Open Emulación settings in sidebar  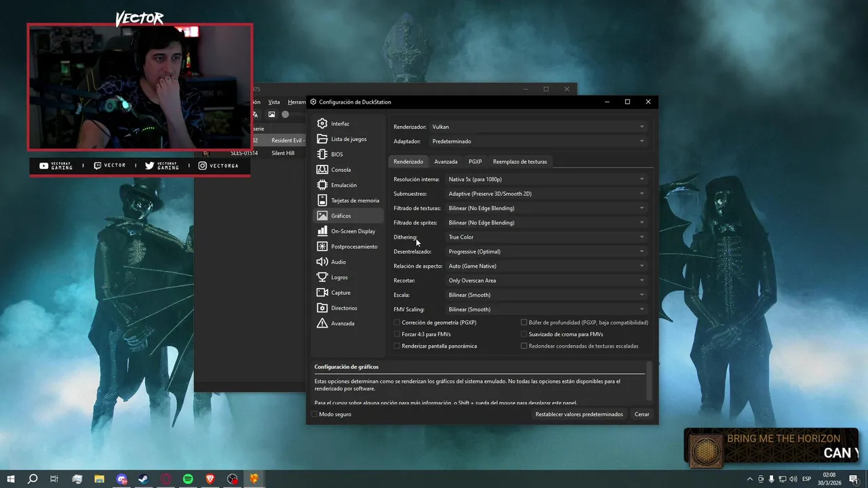pyautogui.click(x=349, y=185)
